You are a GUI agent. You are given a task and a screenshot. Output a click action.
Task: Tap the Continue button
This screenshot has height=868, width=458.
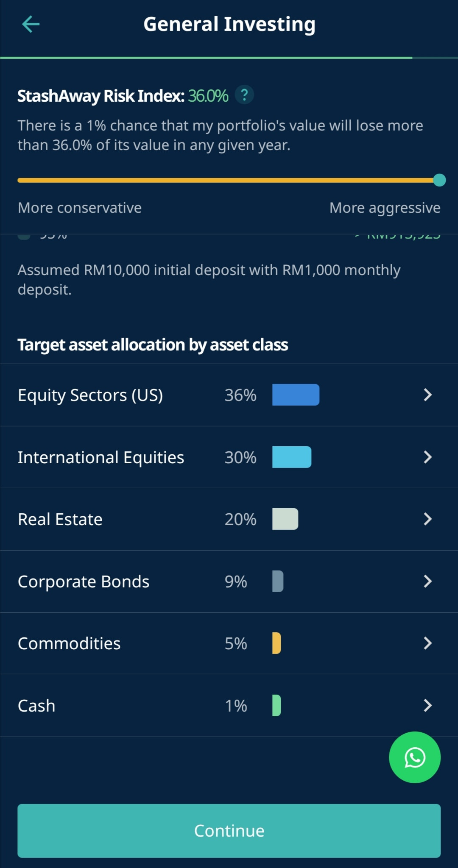click(229, 831)
